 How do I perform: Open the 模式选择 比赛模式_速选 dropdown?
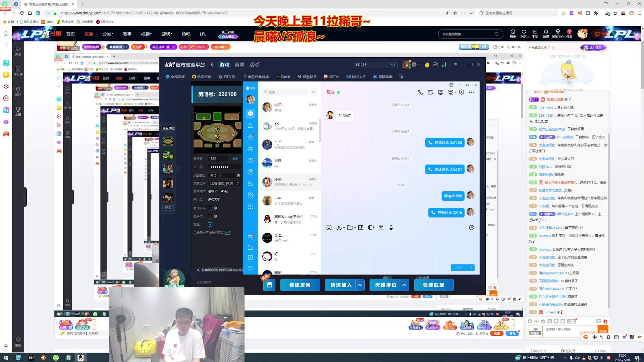(224, 183)
